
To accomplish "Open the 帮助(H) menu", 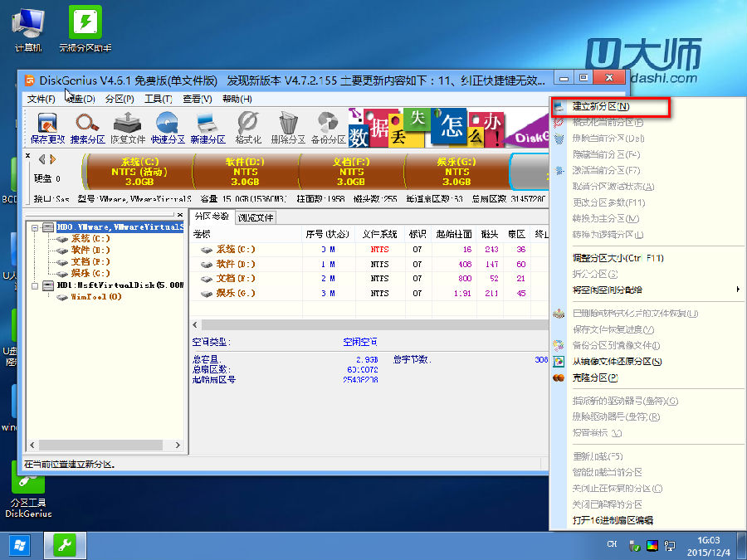I will 237,99.
